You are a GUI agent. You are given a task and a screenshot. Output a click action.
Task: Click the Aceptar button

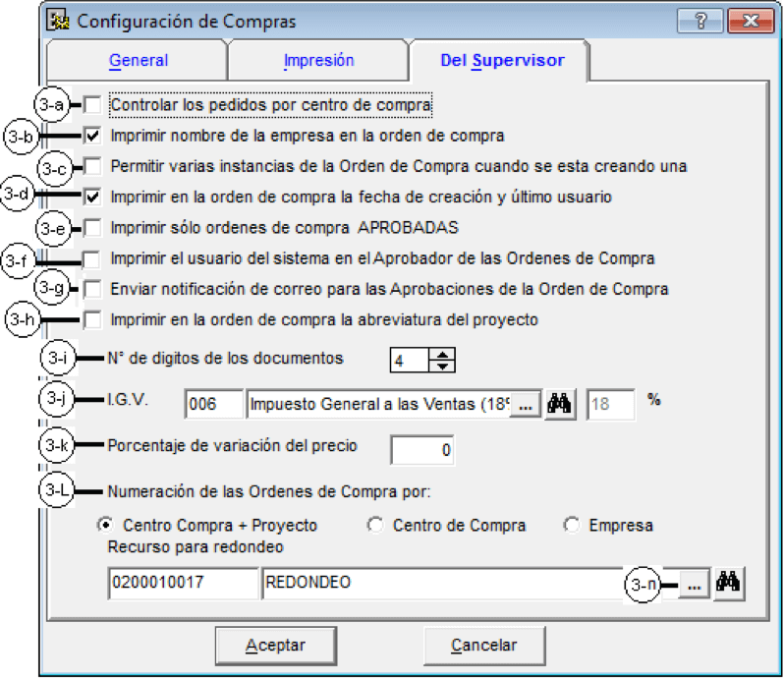(x=276, y=646)
